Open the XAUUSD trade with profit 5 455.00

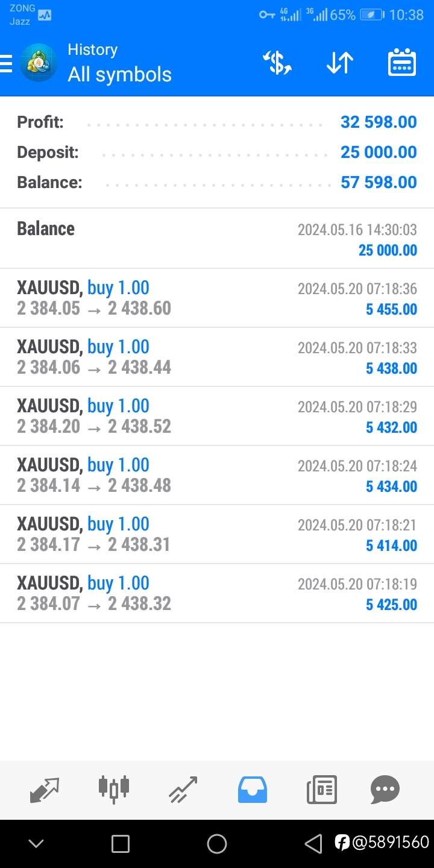[x=217, y=298]
